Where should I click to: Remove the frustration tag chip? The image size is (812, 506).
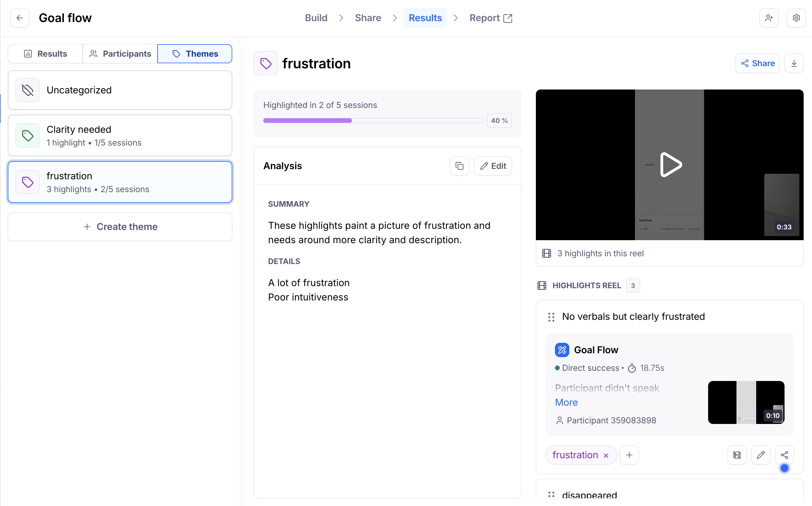pos(606,456)
